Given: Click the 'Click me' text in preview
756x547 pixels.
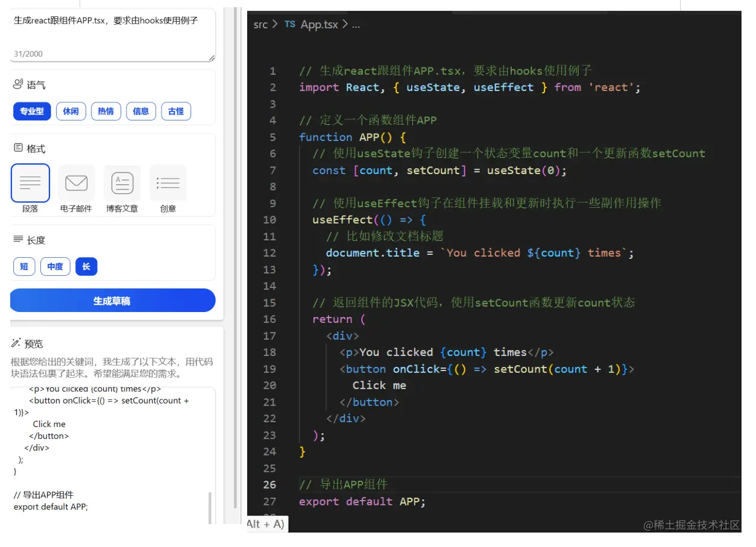Looking at the screenshot, I should (x=49, y=424).
